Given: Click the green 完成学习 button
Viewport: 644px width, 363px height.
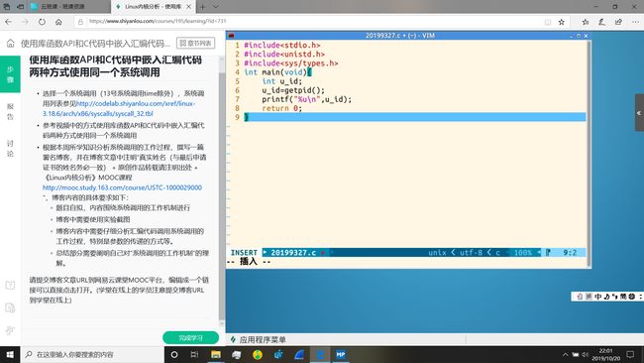Looking at the screenshot, I should coord(190,338).
